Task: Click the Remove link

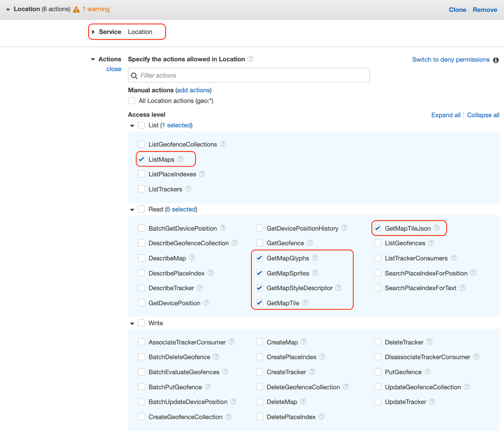Action: (x=485, y=9)
